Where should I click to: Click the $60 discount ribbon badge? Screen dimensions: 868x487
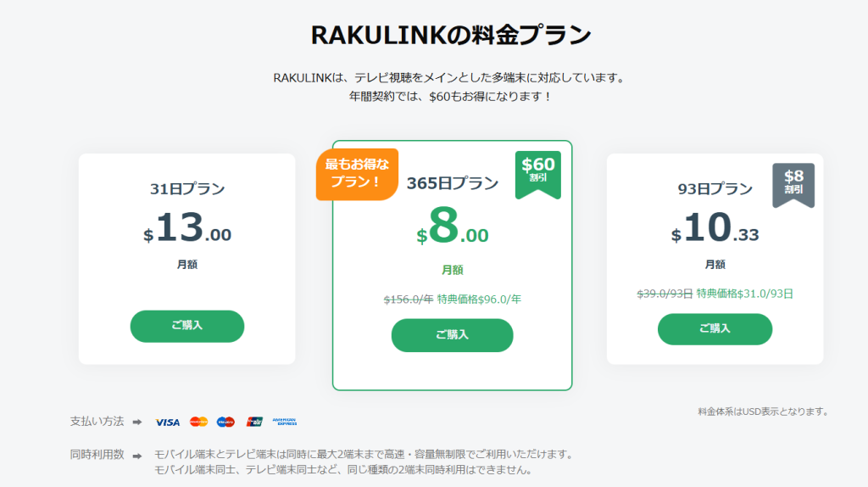pyautogui.click(x=538, y=171)
